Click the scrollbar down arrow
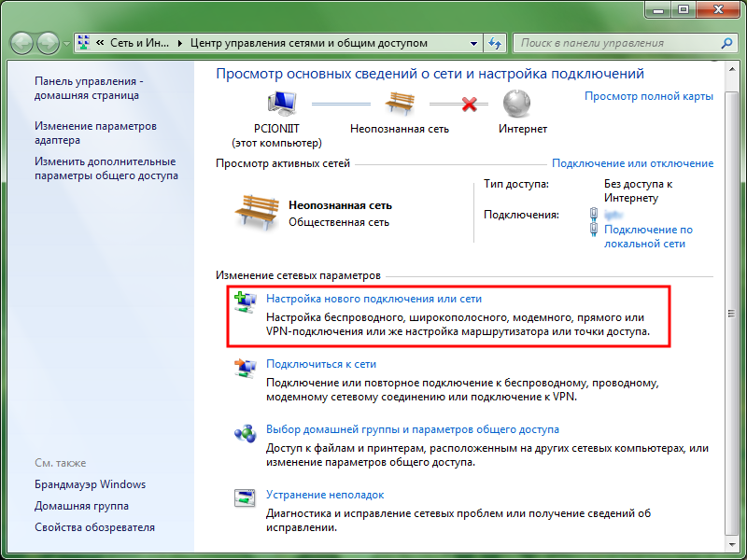This screenshot has width=747, height=560. [732, 544]
